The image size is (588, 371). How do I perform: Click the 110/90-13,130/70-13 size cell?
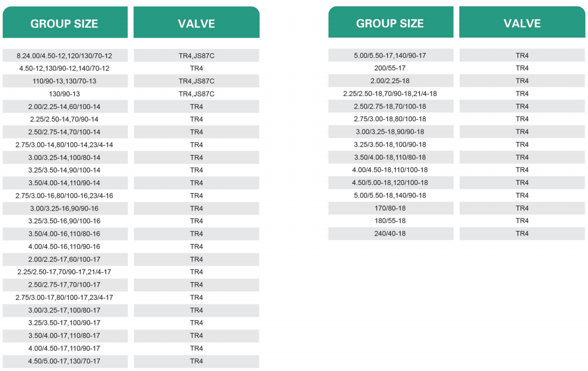[64, 81]
